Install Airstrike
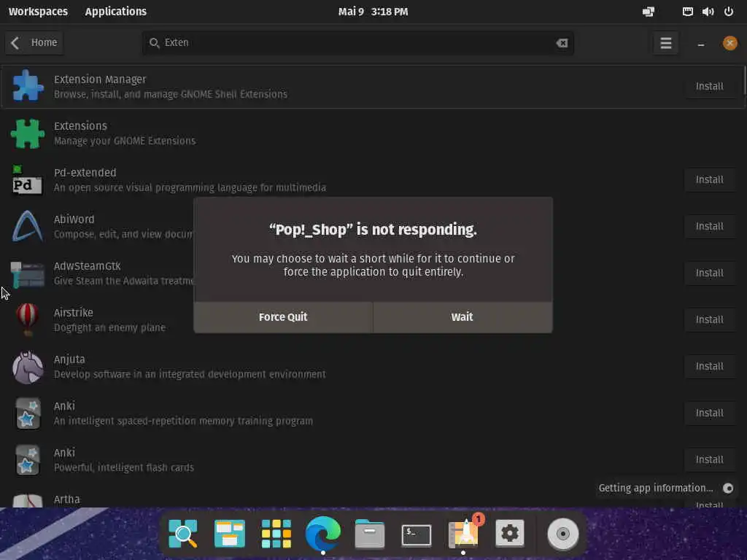The width and height of the screenshot is (747, 560). point(709,319)
